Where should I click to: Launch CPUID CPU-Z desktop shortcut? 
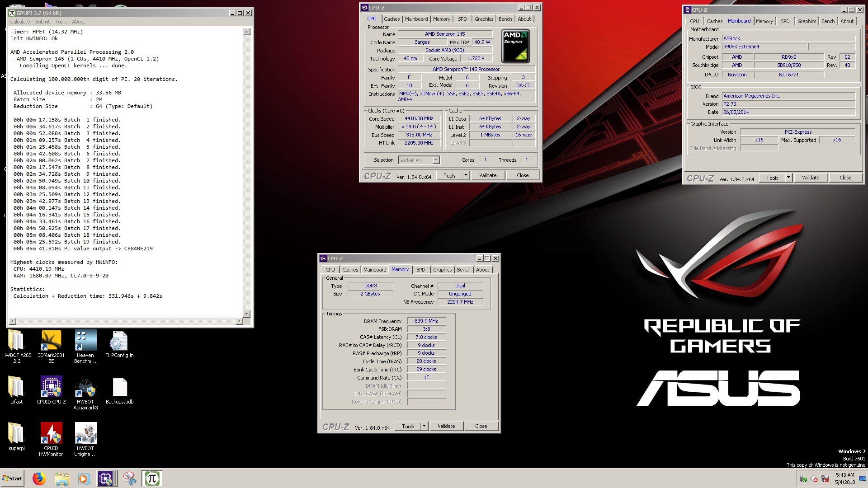[x=51, y=390]
